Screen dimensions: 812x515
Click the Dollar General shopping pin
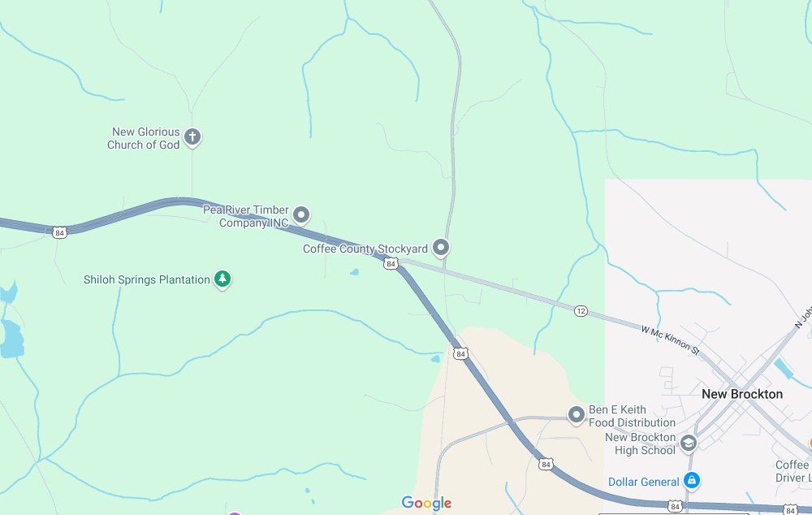[x=691, y=480]
